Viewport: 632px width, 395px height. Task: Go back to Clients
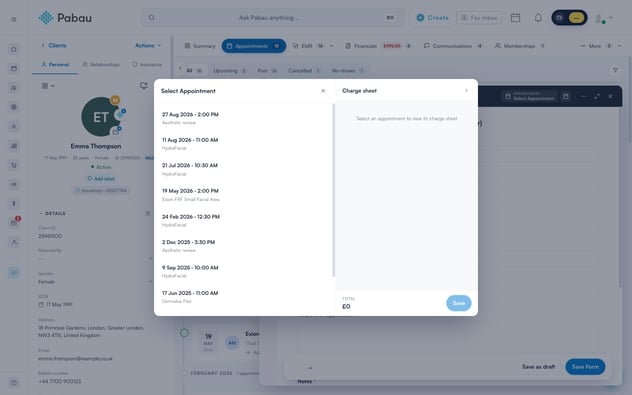tap(54, 46)
